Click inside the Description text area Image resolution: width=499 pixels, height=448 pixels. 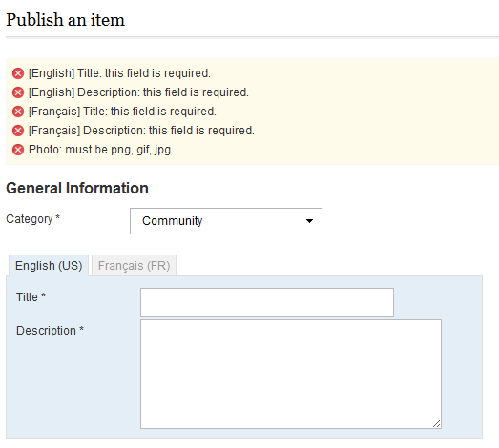click(x=291, y=374)
